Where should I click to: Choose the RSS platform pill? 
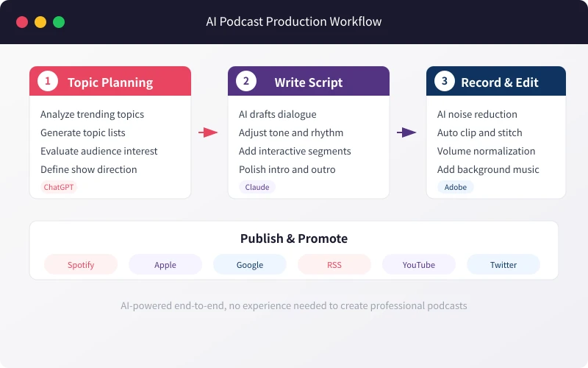click(x=334, y=265)
